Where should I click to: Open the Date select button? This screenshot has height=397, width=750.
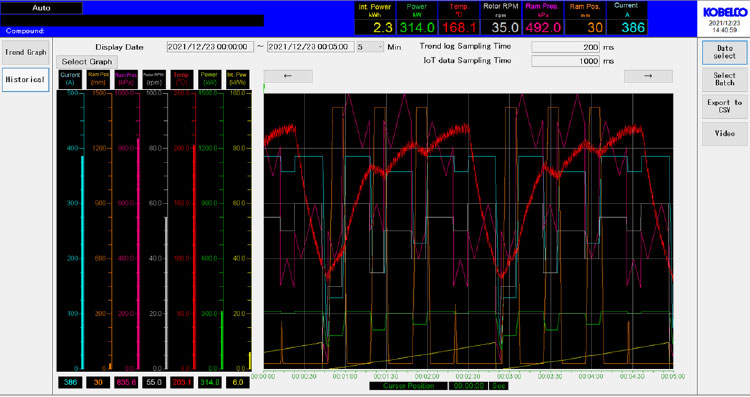tap(725, 52)
